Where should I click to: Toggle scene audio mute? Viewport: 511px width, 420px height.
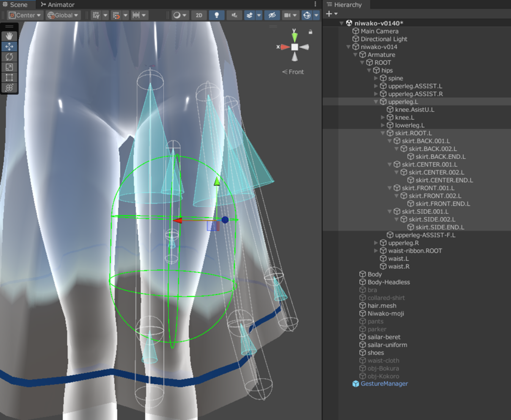pos(234,15)
